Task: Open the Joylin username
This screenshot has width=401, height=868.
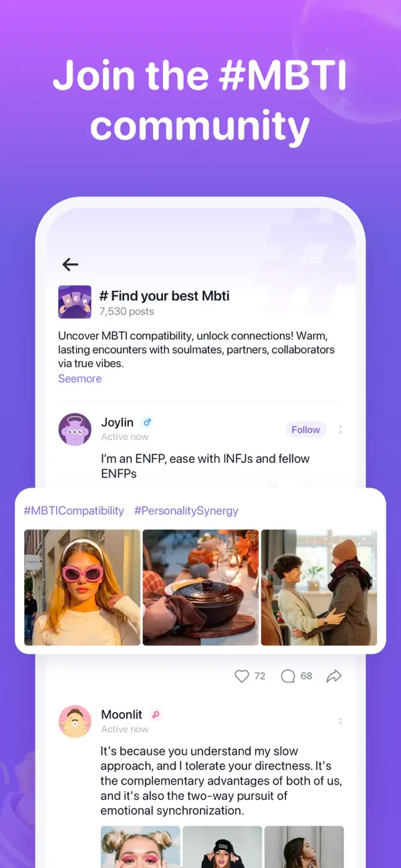Action: coord(117,422)
